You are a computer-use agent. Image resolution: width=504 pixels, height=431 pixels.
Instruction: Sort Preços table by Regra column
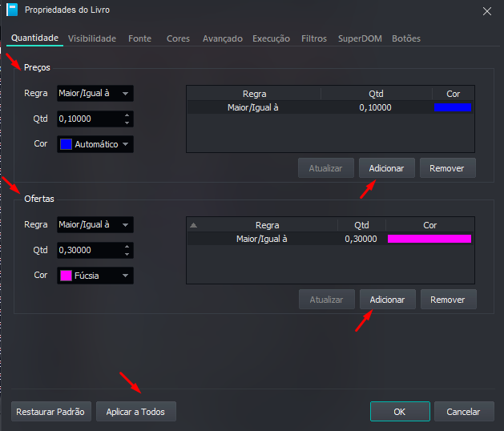(x=254, y=94)
